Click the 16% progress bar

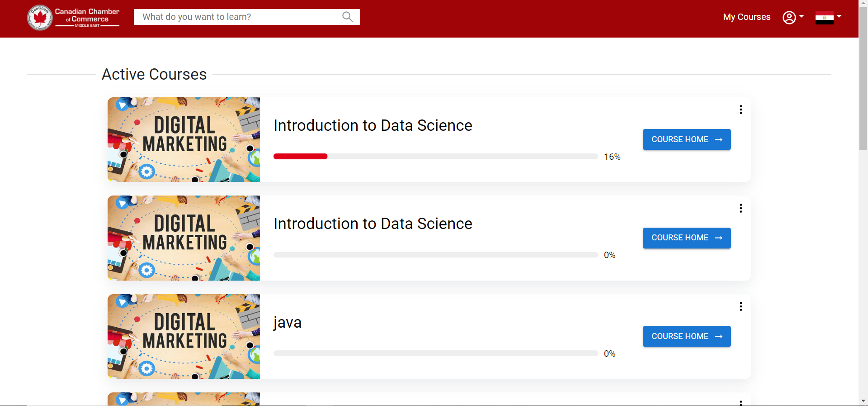(435, 157)
